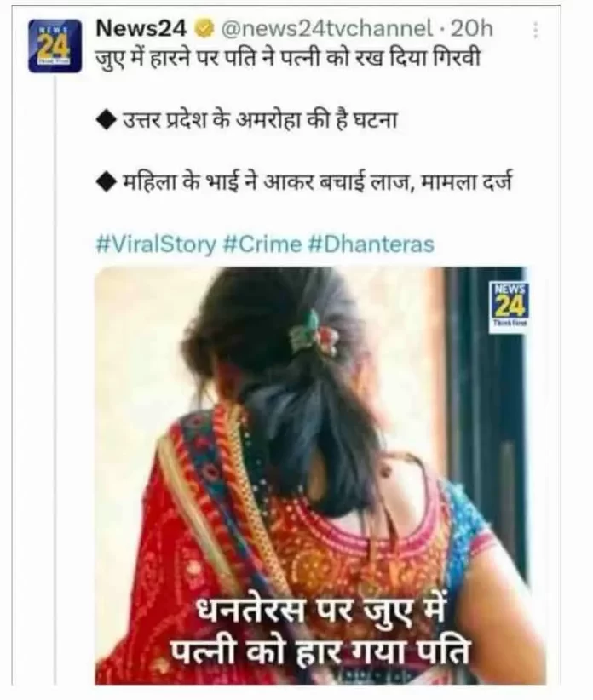Click the gold verified badge beside News24

point(203,30)
